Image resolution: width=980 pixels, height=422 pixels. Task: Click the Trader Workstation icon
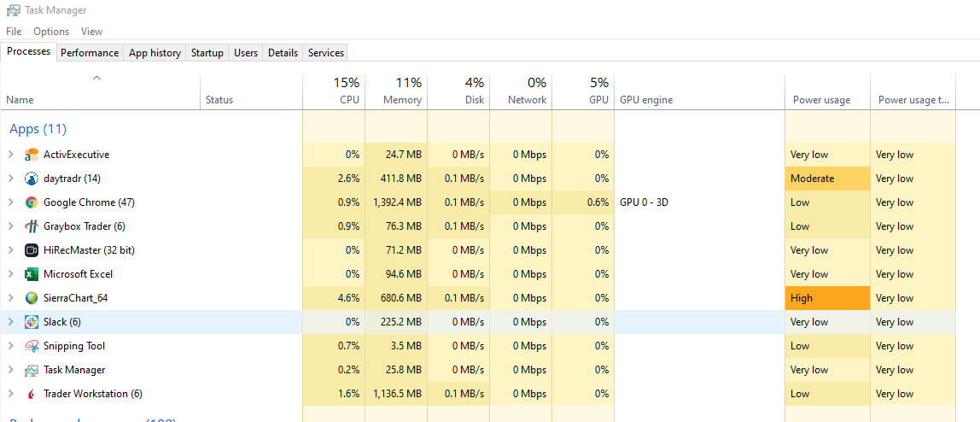coord(32,394)
